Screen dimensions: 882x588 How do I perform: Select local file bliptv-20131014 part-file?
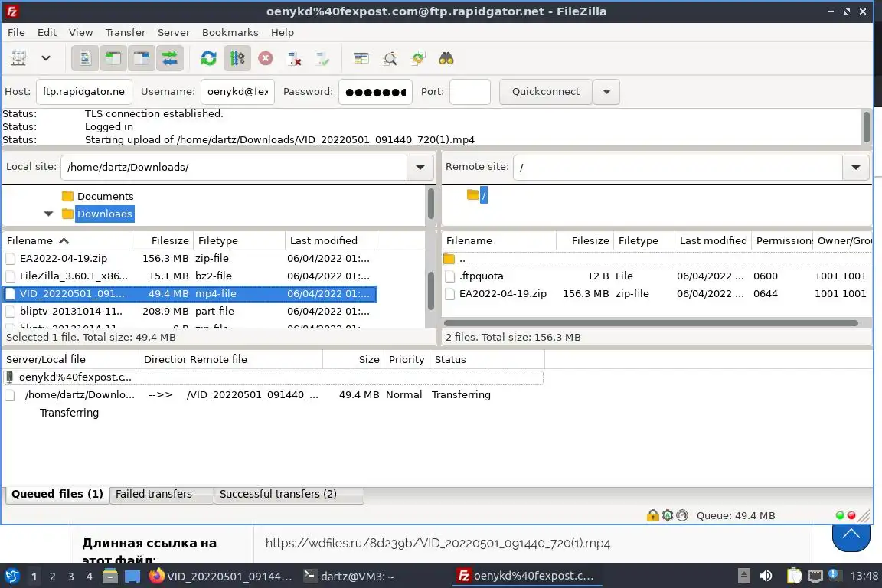pyautogui.click(x=190, y=311)
